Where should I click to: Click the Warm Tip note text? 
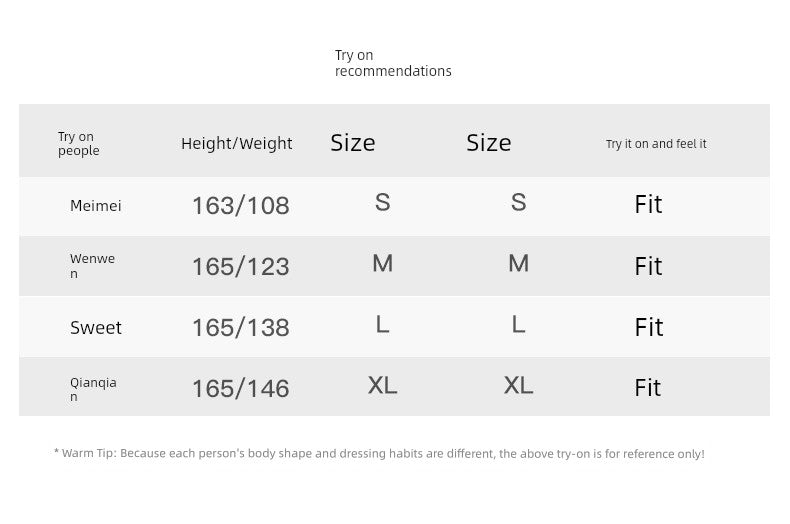click(379, 453)
